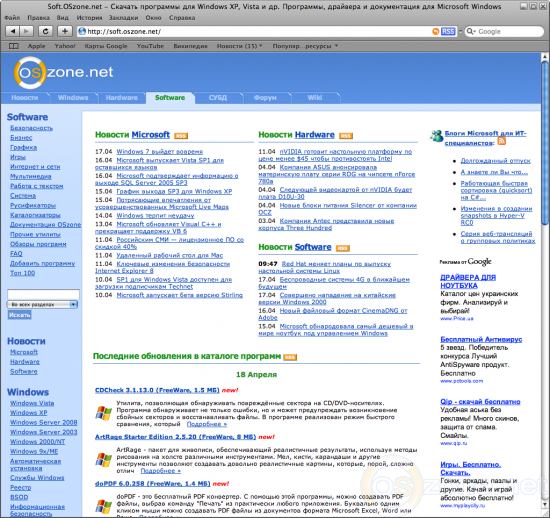Expand the Популяр...ресурсы bookmarks dropdown

305,46
